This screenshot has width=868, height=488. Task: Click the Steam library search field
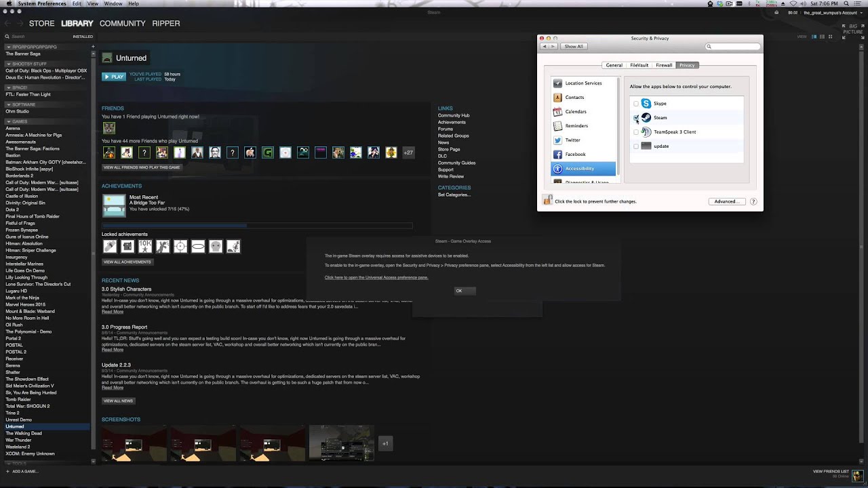(x=37, y=37)
